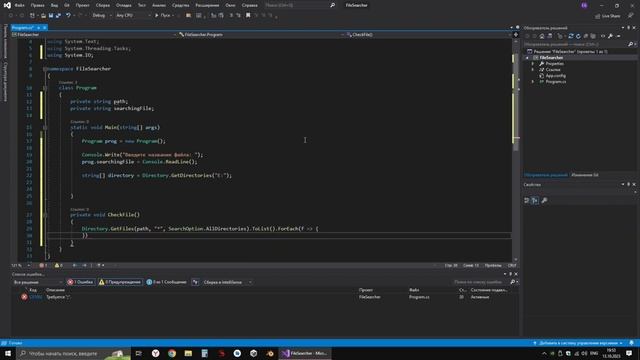Image resolution: width=640 pixels, height=360 pixels.
Task: Click the Windows Start button
Action: pyautogui.click(x=8, y=353)
